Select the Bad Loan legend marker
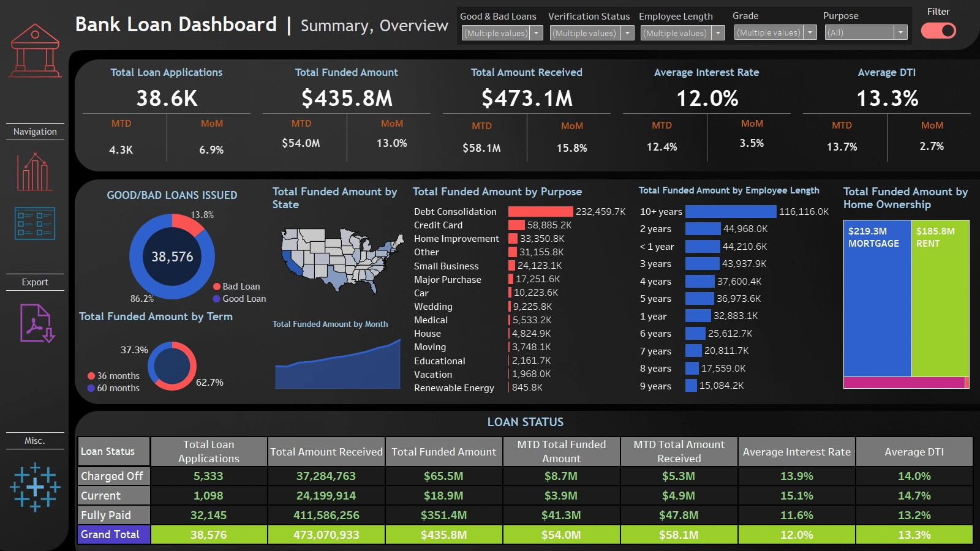Viewport: 980px width, 551px height. point(217,287)
